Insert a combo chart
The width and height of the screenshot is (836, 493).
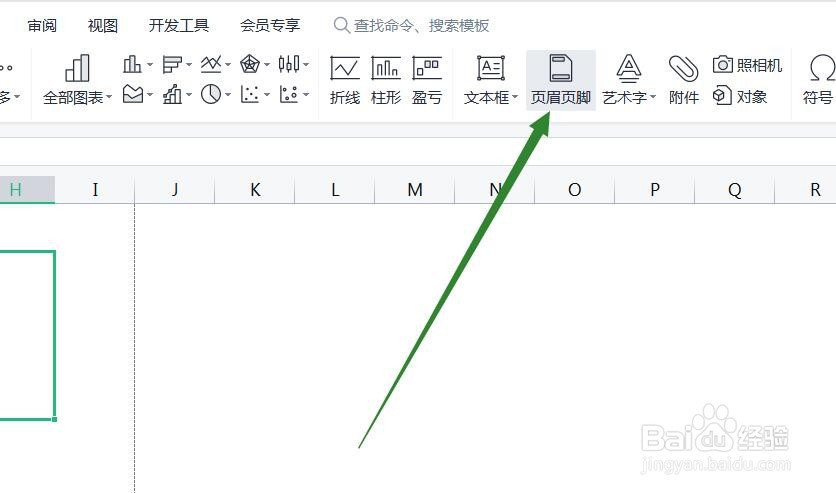click(172, 95)
